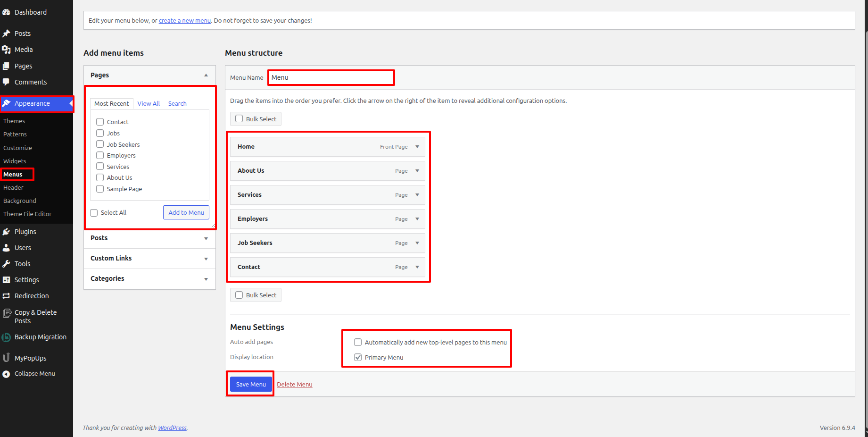Click the Backup Migration icon
The height and width of the screenshot is (437, 868).
click(x=6, y=337)
